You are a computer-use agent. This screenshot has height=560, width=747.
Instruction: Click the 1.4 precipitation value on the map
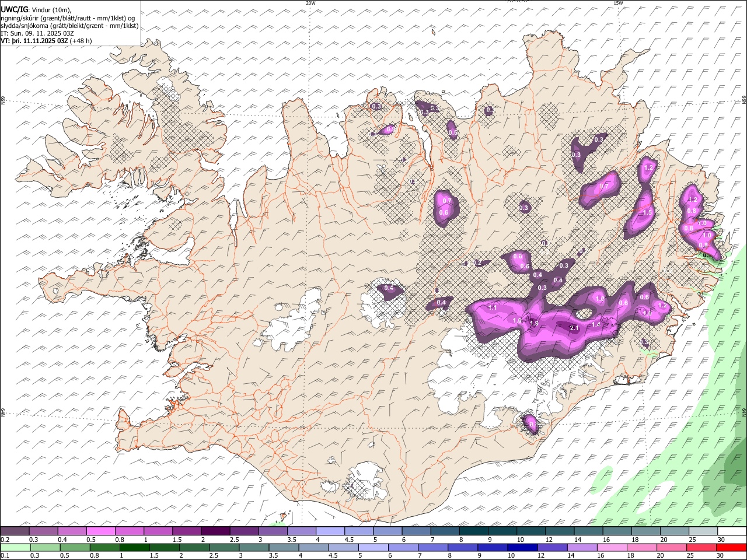596,324
